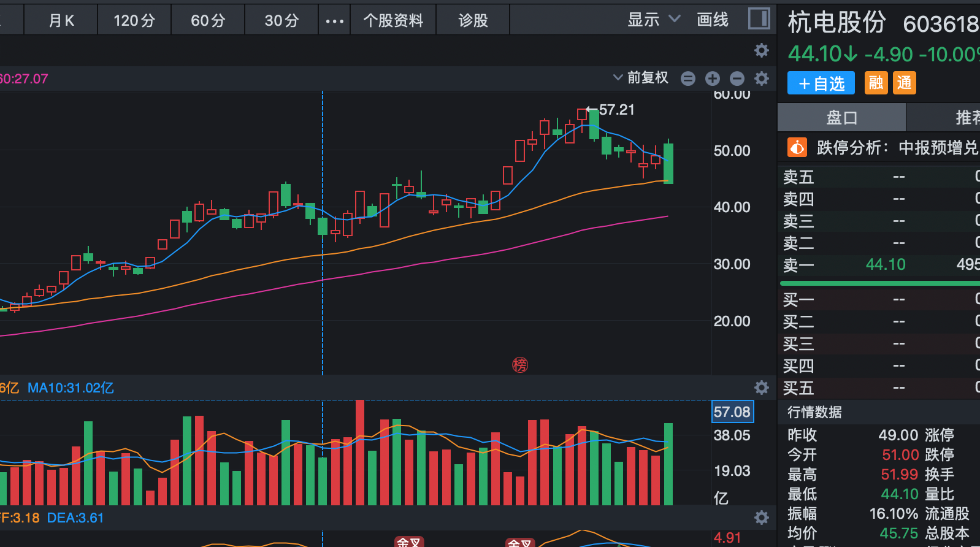Click the red 榜 marker on chart
This screenshot has width=980, height=547.
click(520, 365)
